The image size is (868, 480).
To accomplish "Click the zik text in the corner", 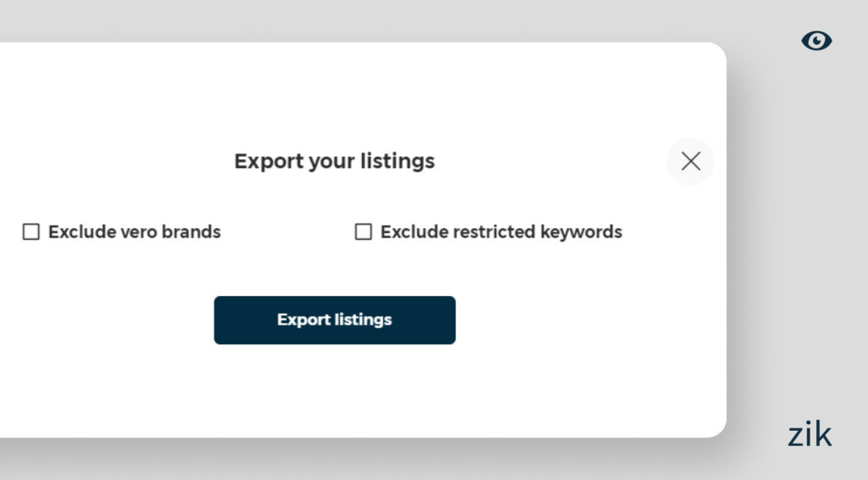I will click(x=810, y=434).
